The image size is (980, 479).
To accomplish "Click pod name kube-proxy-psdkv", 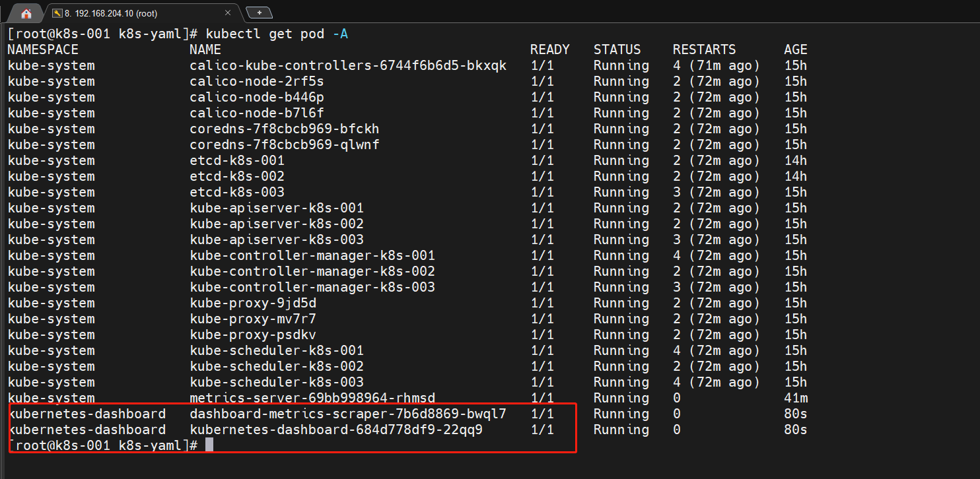I will [x=253, y=335].
